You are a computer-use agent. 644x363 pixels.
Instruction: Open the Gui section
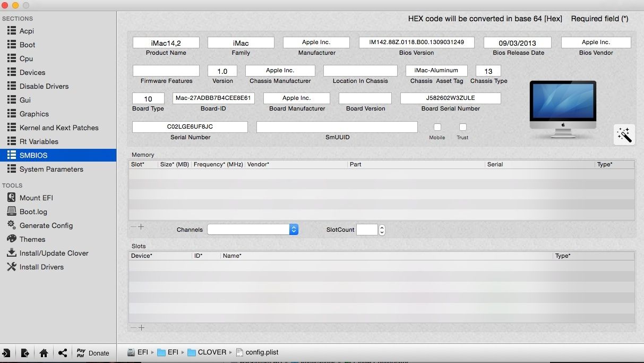[58, 100]
